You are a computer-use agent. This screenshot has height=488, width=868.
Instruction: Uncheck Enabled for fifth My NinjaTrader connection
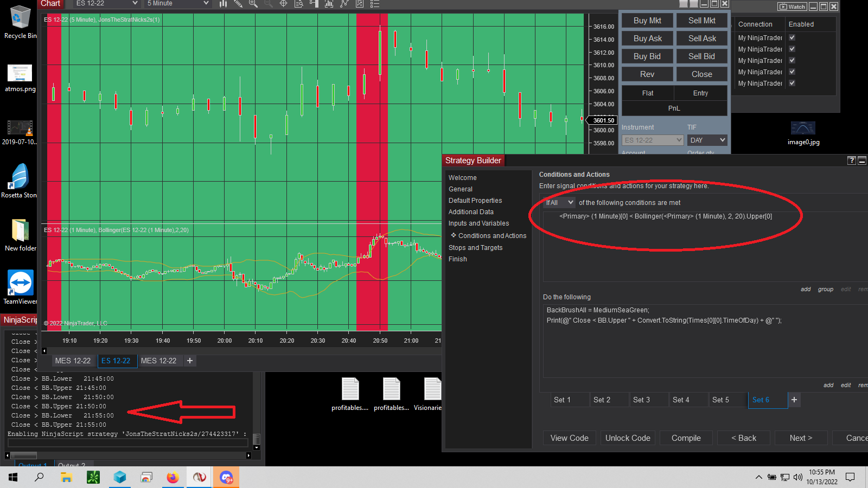pos(792,83)
